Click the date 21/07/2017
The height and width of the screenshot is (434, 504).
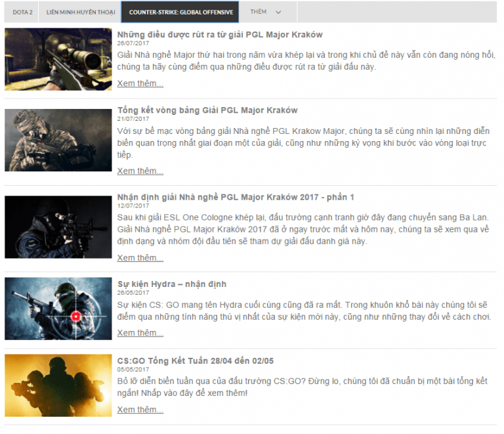click(x=133, y=119)
